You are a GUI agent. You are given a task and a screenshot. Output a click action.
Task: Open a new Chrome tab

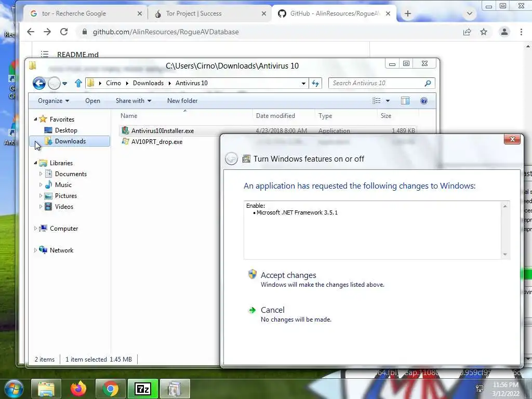coord(408,14)
